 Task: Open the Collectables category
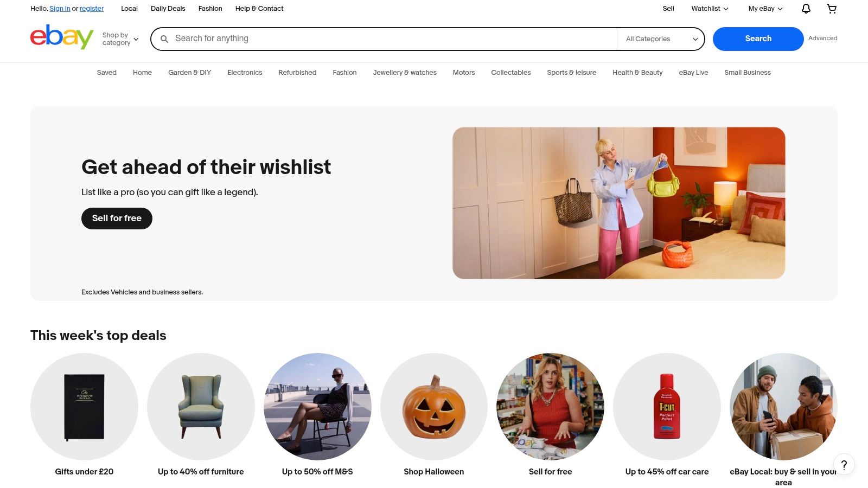pyautogui.click(x=511, y=73)
